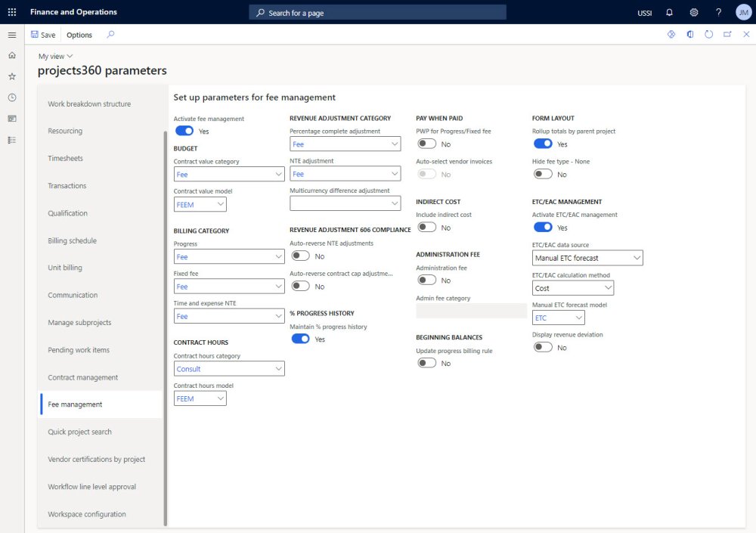
Task: Select Vendor certifications by project tab
Action: 101,459
